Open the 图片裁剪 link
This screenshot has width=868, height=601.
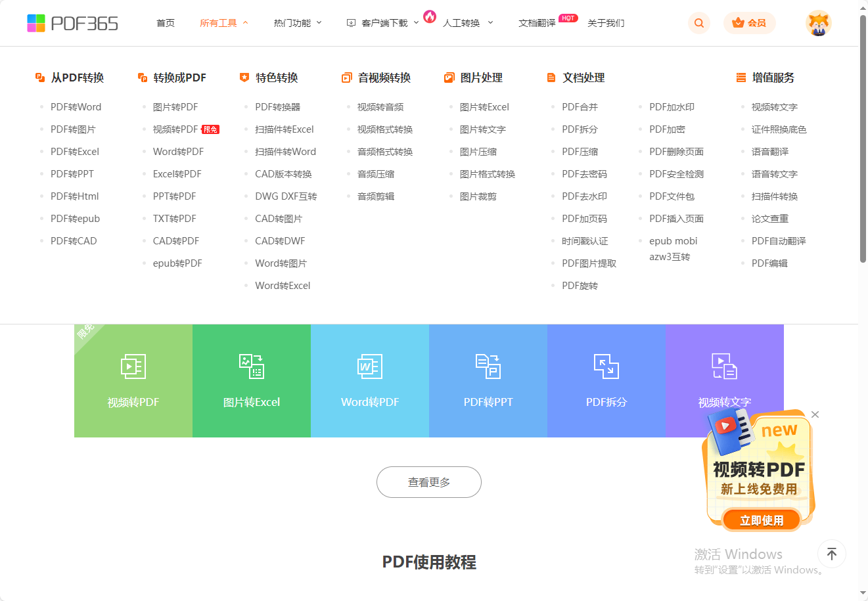478,196
